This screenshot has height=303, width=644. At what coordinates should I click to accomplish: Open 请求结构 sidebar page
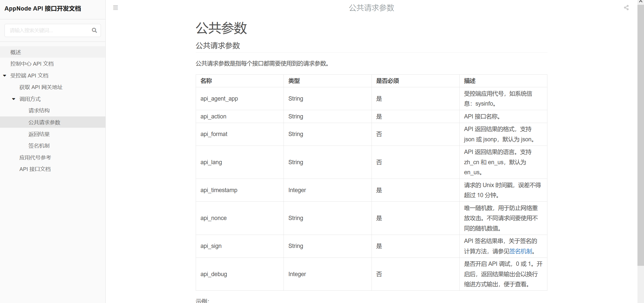(x=53, y=111)
